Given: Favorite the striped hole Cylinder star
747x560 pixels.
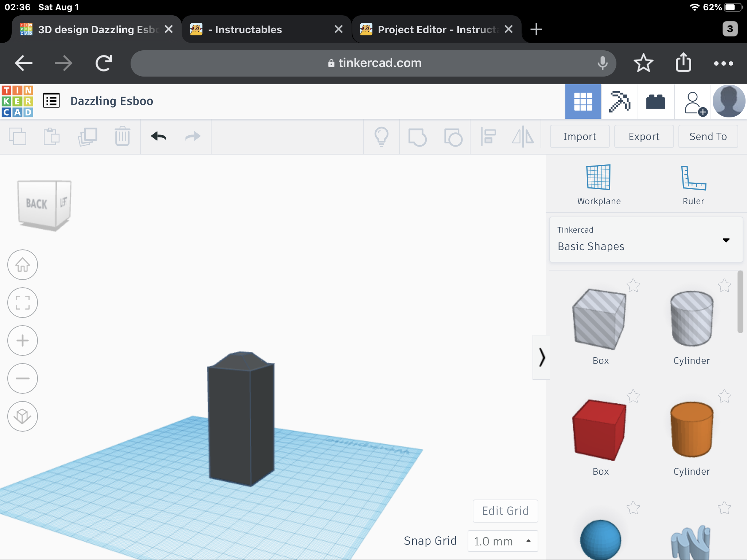Looking at the screenshot, I should [x=724, y=285].
